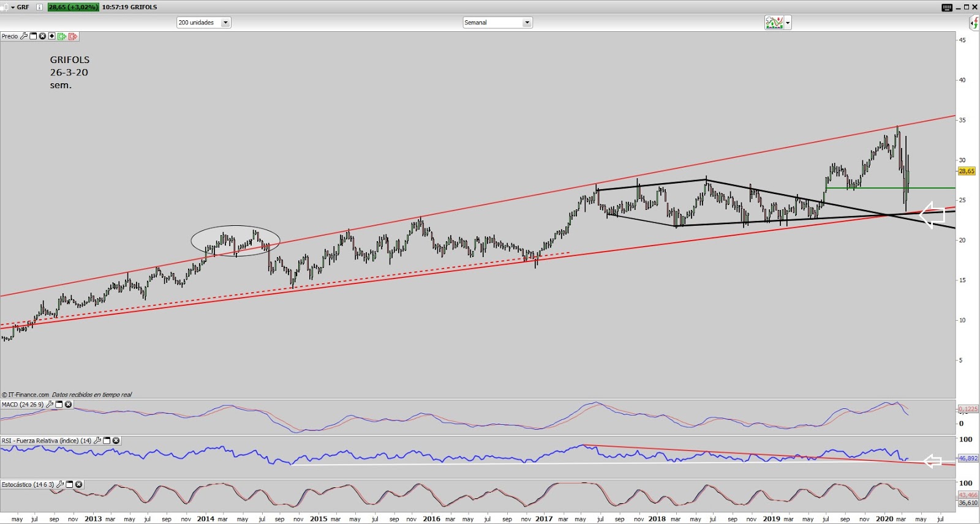Open the on-screen keyboard icon
980x524 pixels.
947,7
